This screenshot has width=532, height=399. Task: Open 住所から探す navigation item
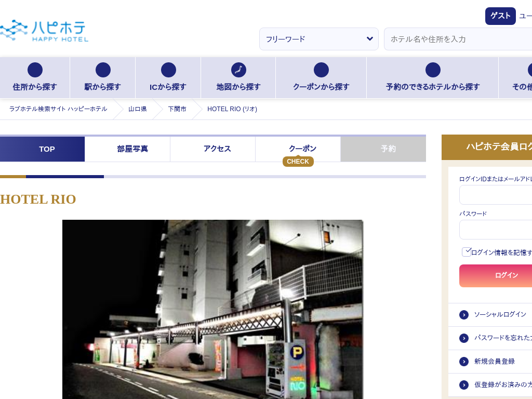point(35,78)
